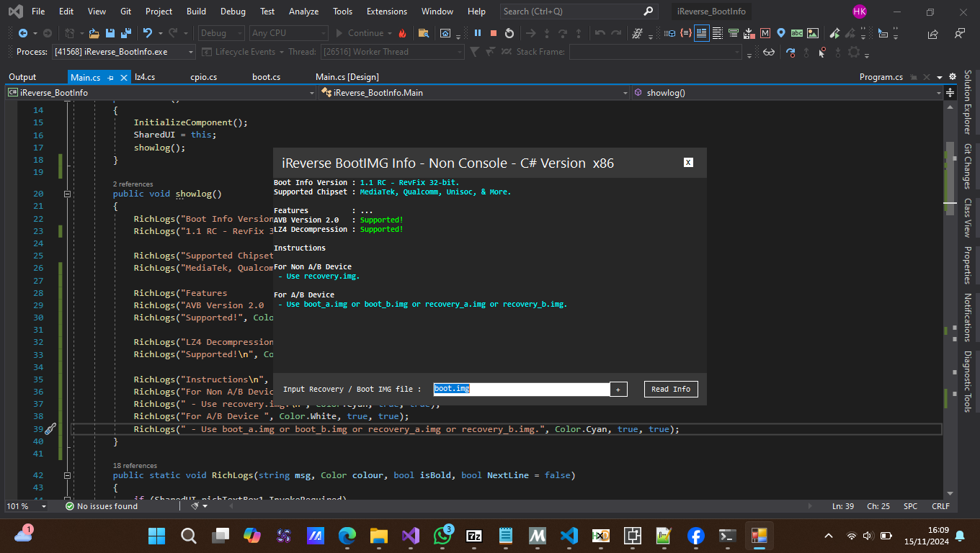Image resolution: width=980 pixels, height=553 pixels.
Task: Switch to the Output tab
Action: click(x=22, y=77)
